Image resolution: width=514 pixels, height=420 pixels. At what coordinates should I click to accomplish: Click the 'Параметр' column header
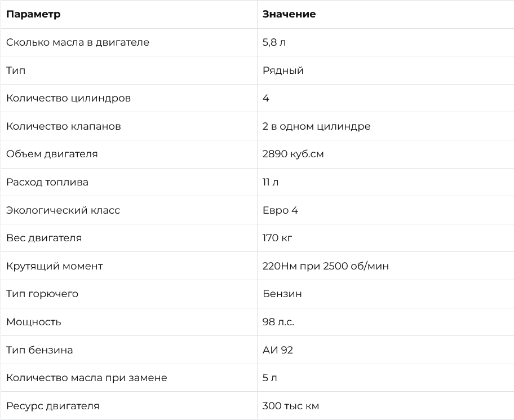click(x=33, y=14)
